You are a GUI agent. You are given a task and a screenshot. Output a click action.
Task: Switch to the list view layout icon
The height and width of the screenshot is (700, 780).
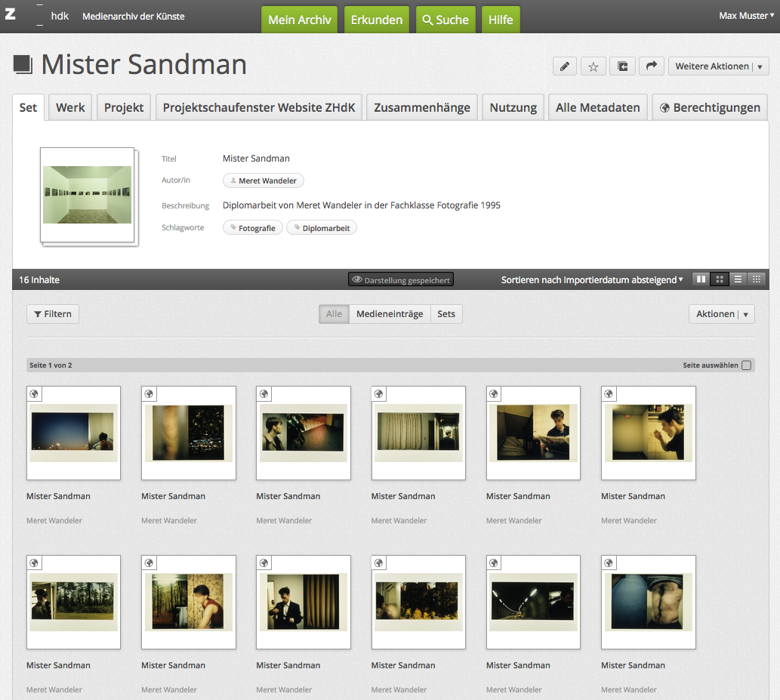738,279
